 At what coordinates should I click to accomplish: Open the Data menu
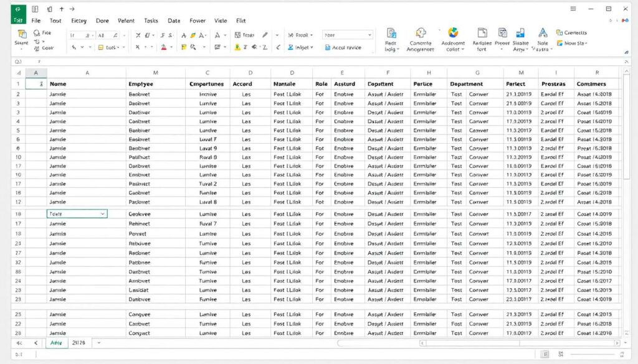click(174, 21)
